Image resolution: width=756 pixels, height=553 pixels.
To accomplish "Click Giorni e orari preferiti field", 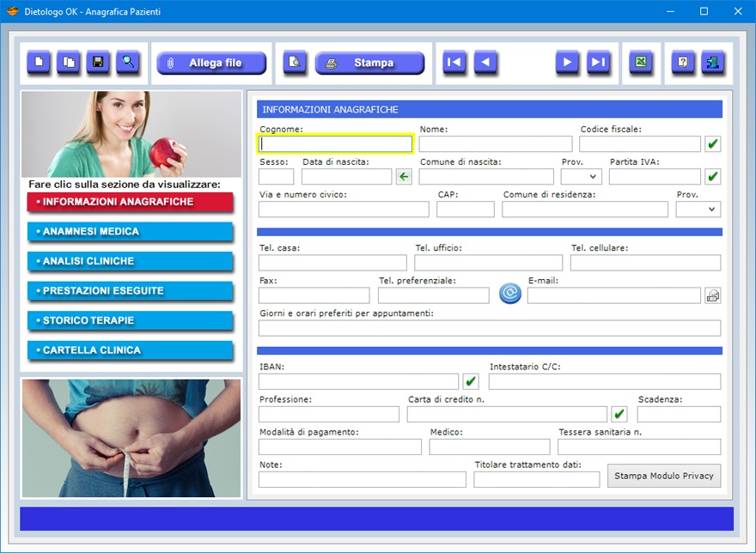I will pyautogui.click(x=490, y=328).
